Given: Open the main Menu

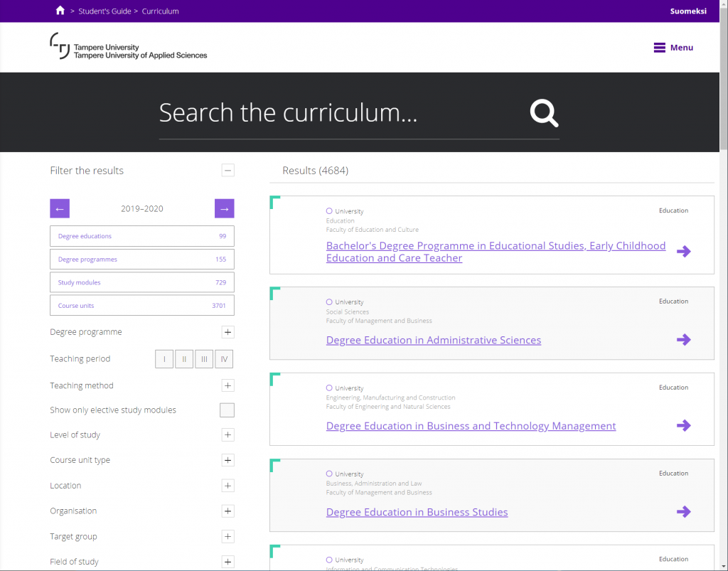Looking at the screenshot, I should coord(673,48).
